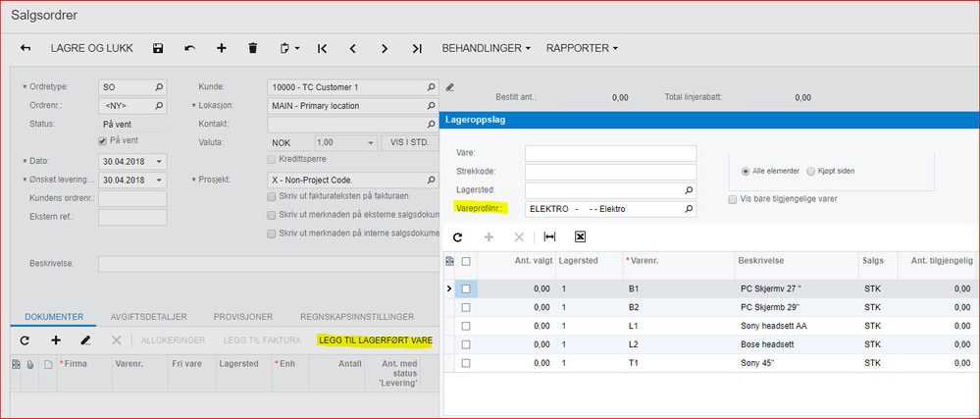Toggle the På vent checkbox
Viewport: 980px width, 419px height.
[103, 141]
